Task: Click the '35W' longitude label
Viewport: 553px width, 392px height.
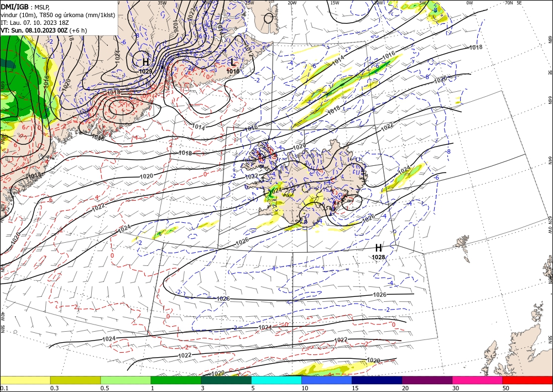Action: [162, 3]
